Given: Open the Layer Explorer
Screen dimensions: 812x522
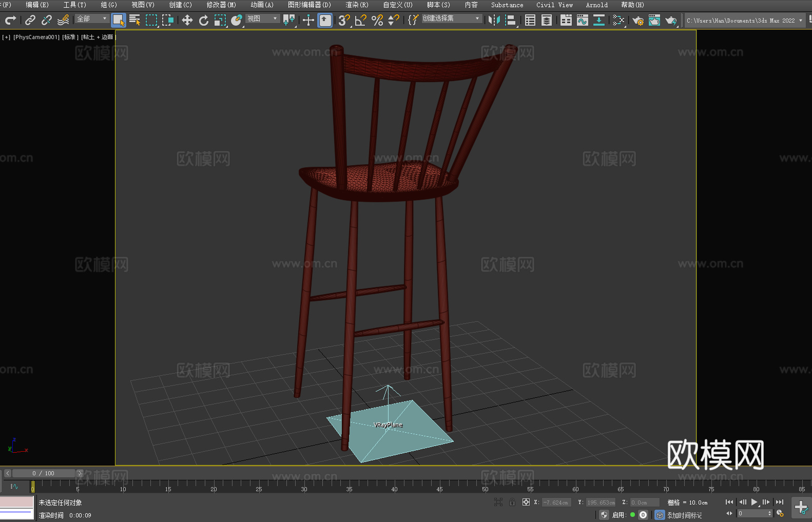Looking at the screenshot, I should click(547, 20).
